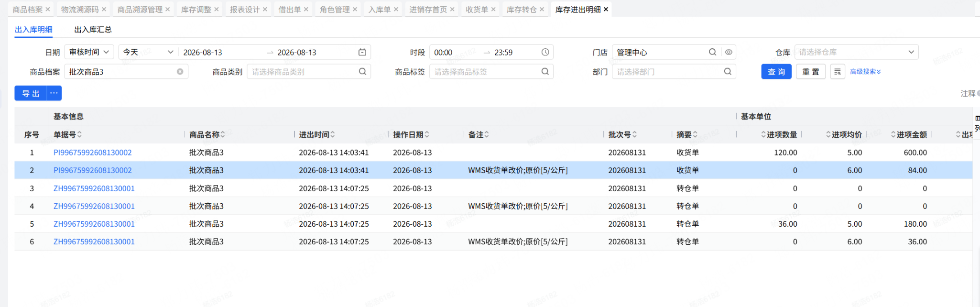This screenshot has height=307, width=980.
Task: Close the 入库单 tab
Action: pos(396,10)
